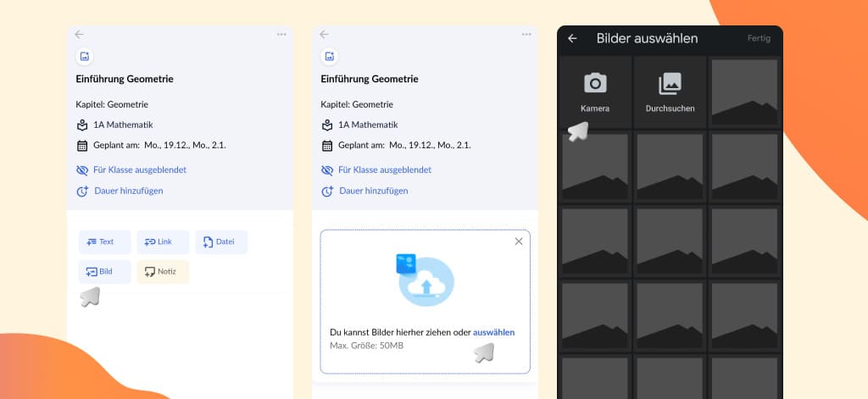This screenshot has width=868, height=399.
Task: Add a Datei attachment
Action: tap(221, 242)
